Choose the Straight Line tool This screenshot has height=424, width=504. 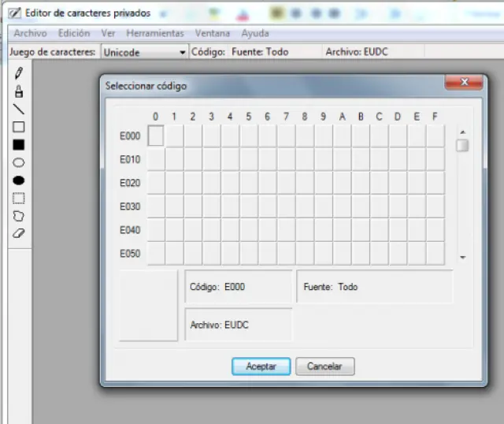tap(19, 109)
